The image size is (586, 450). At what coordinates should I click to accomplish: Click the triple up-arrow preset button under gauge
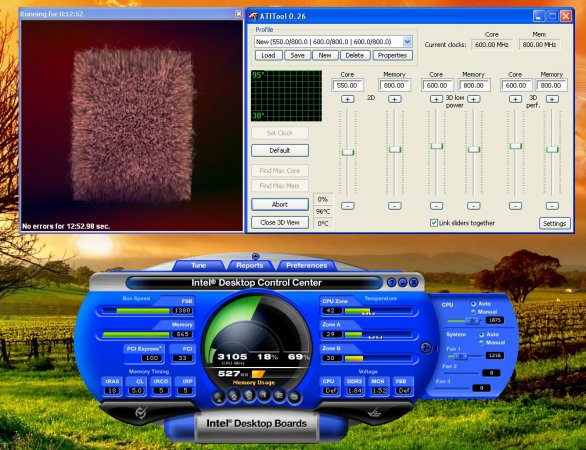pyautogui.click(x=249, y=395)
